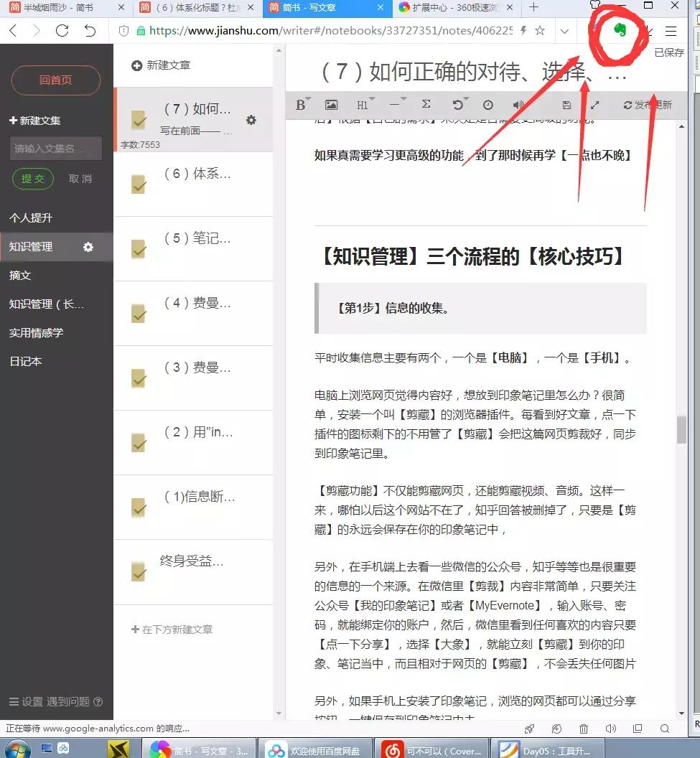The height and width of the screenshot is (758, 700).
Task: Undo the last edit in the editor
Action: pos(458,105)
